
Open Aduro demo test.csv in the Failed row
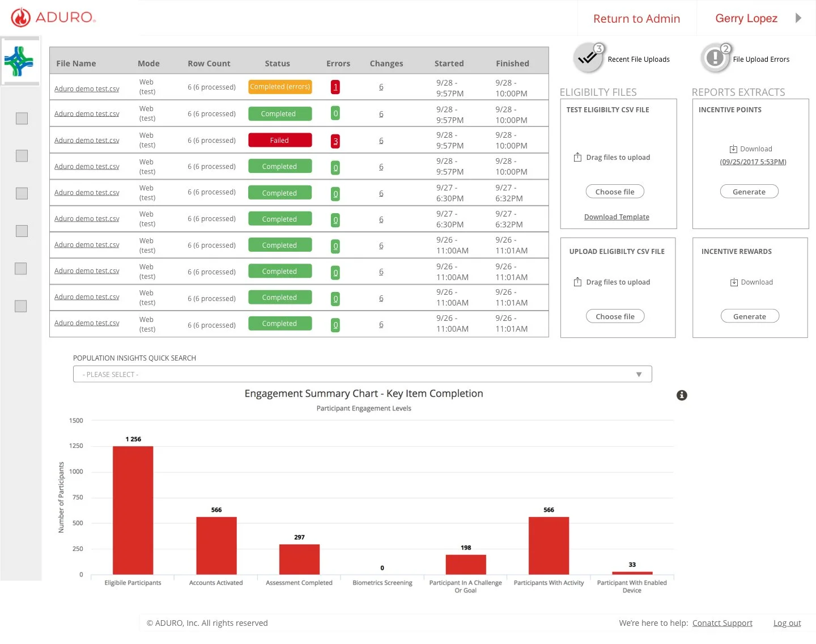click(x=87, y=141)
